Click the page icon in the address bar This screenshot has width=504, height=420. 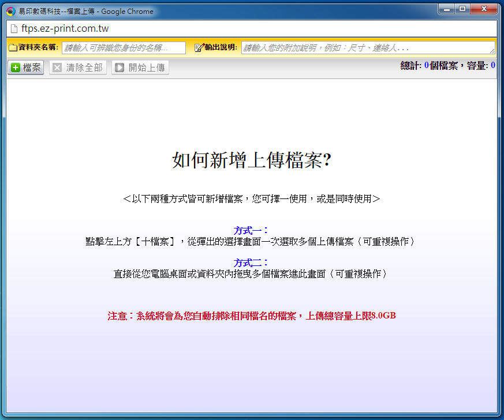coord(14,28)
